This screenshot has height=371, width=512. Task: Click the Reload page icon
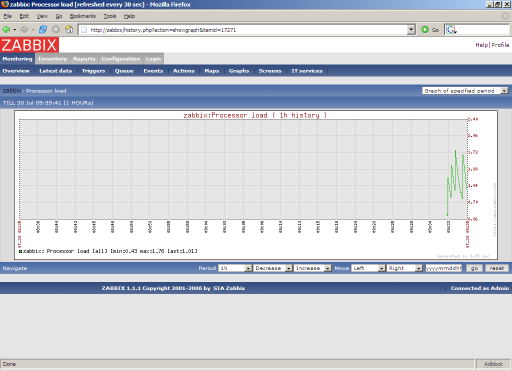(43, 30)
